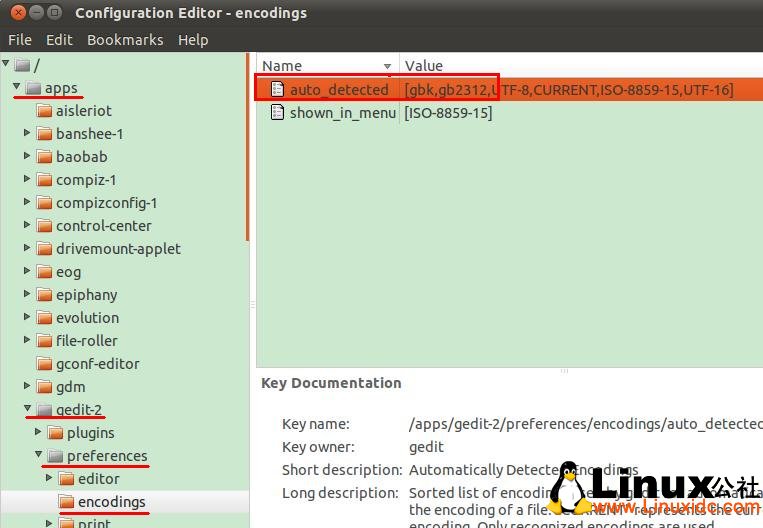Select the shown_in_menu key name
This screenshot has height=528, width=763.
(x=343, y=113)
